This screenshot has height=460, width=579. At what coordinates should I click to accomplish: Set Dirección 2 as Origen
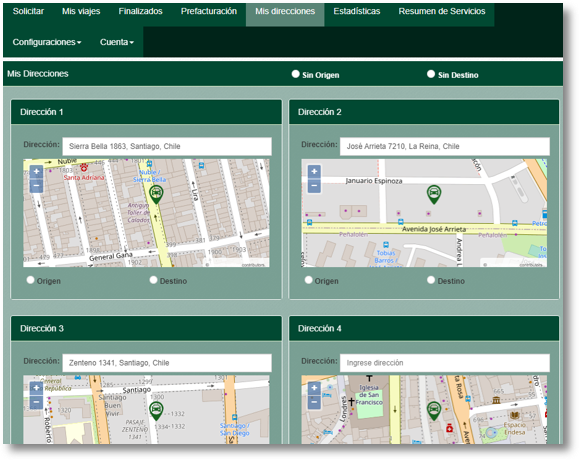pos(309,280)
